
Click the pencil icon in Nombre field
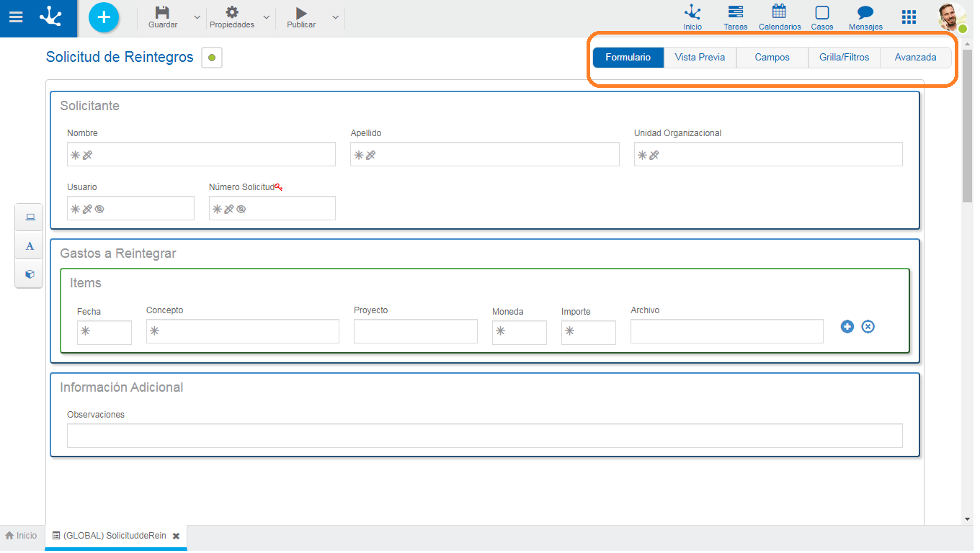[87, 155]
